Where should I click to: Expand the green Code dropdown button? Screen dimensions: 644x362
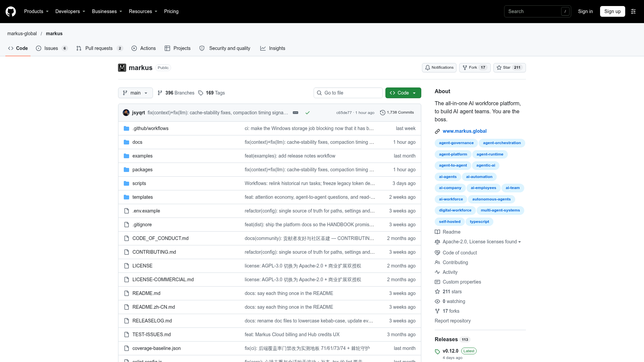point(403,93)
